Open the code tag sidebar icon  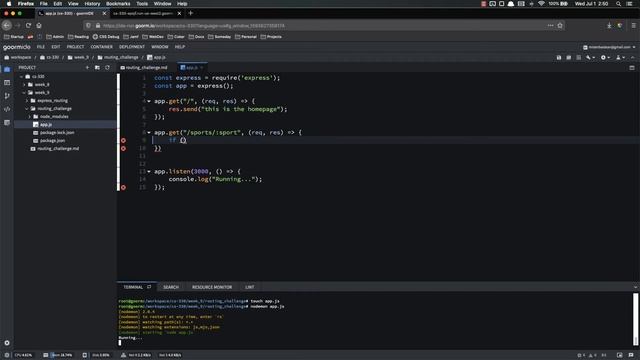tap(7, 109)
